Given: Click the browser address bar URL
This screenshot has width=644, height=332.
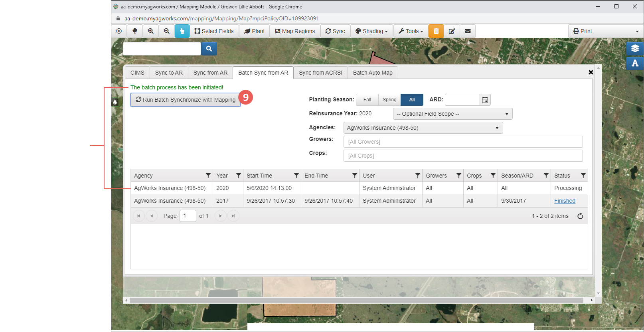Looking at the screenshot, I should (x=221, y=18).
